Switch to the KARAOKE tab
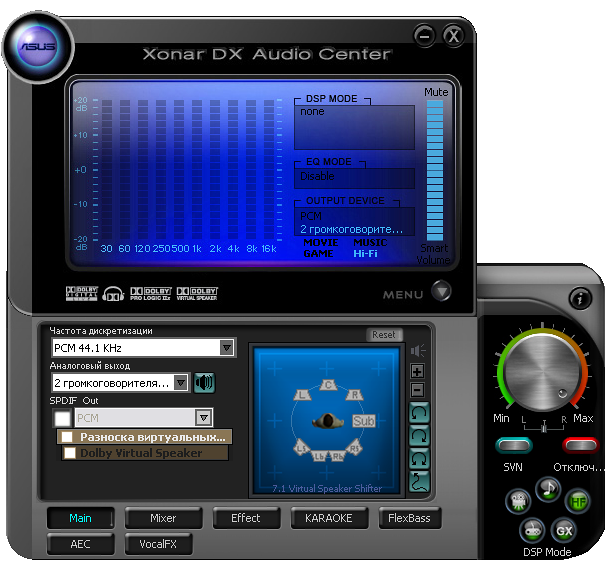The image size is (606, 569). point(329,518)
